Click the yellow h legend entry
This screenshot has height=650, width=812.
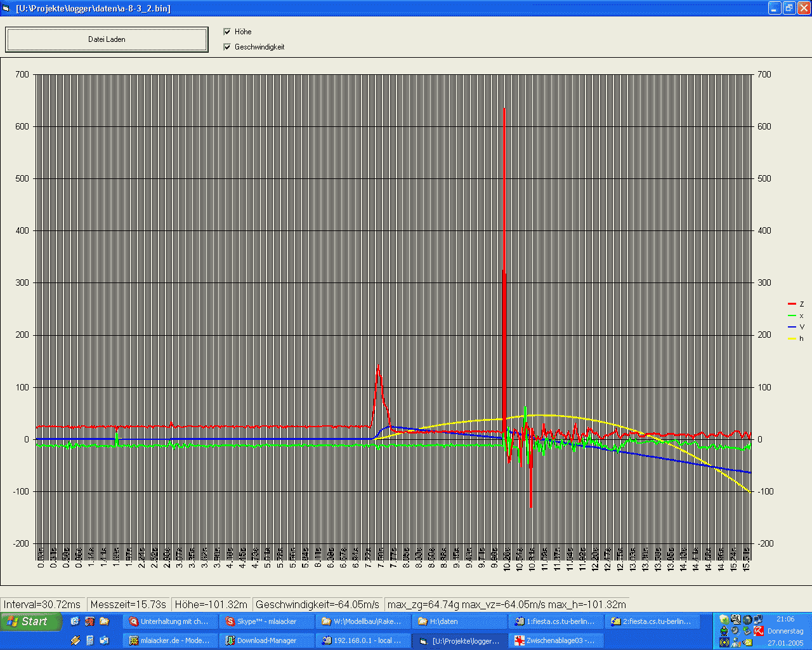coord(792,338)
